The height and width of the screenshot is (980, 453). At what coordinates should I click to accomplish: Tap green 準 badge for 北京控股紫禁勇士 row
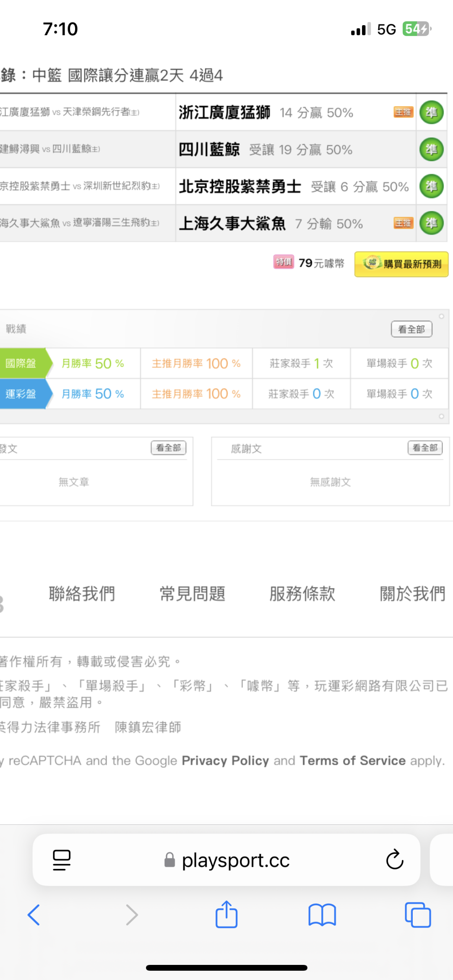(431, 186)
